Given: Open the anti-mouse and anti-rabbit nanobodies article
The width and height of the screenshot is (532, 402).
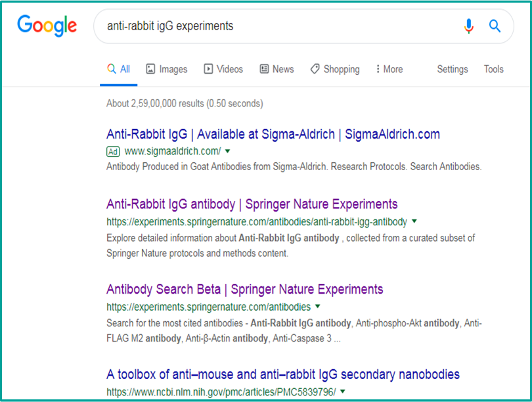Looking at the screenshot, I should (282, 374).
